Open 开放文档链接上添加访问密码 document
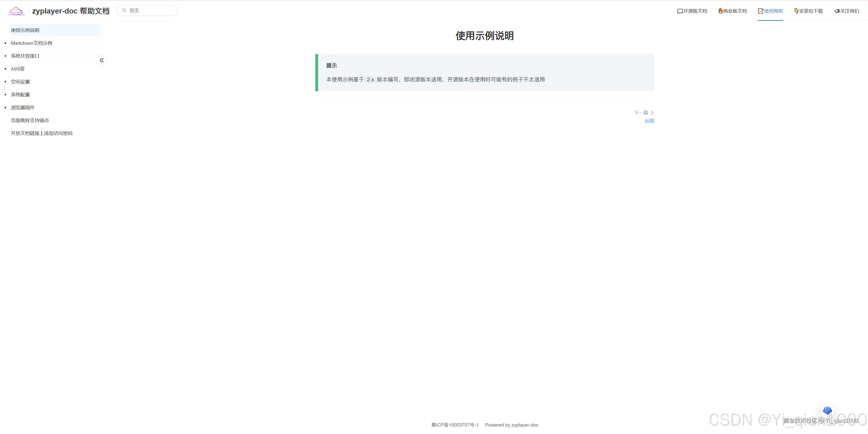The image size is (868, 434). [41, 133]
